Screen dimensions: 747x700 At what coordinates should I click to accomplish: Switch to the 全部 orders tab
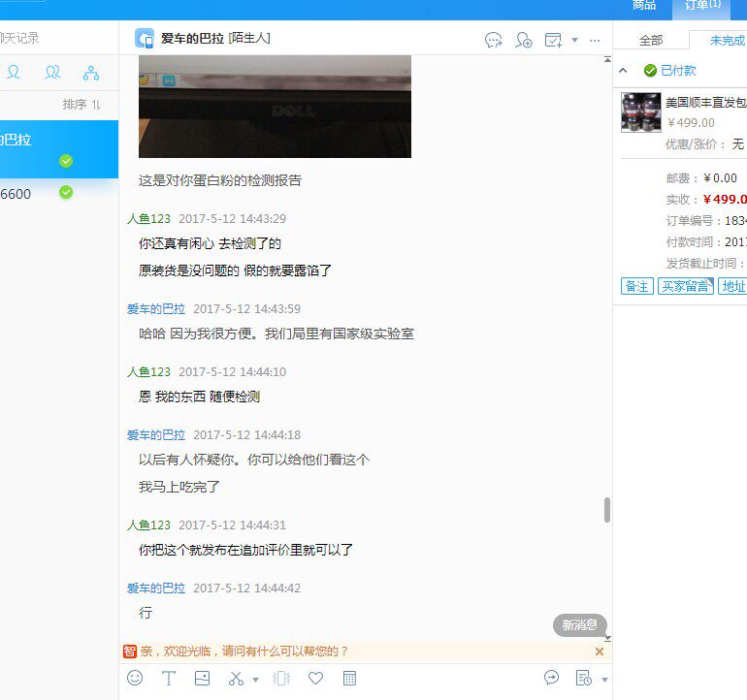pyautogui.click(x=651, y=41)
